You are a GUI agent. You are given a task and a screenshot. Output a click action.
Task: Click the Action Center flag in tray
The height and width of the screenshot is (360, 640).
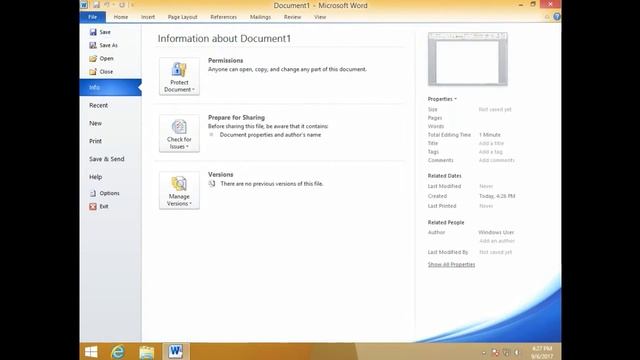[496, 352]
